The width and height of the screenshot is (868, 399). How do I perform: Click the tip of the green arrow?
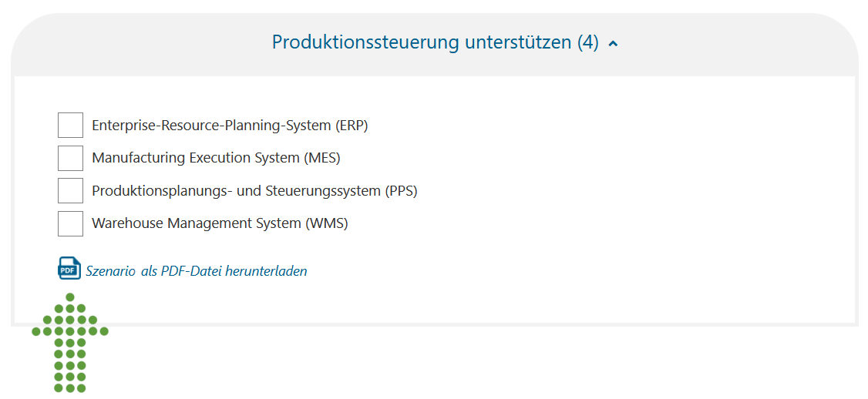(69, 297)
